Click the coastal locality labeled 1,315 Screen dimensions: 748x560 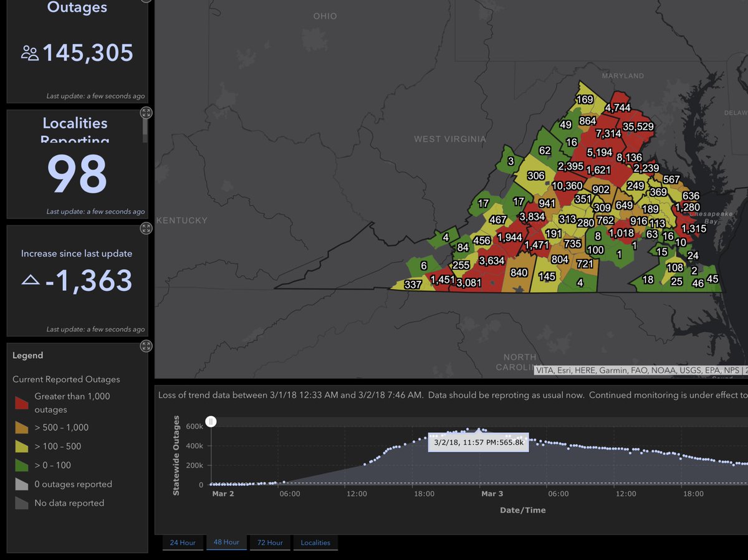tap(693, 229)
